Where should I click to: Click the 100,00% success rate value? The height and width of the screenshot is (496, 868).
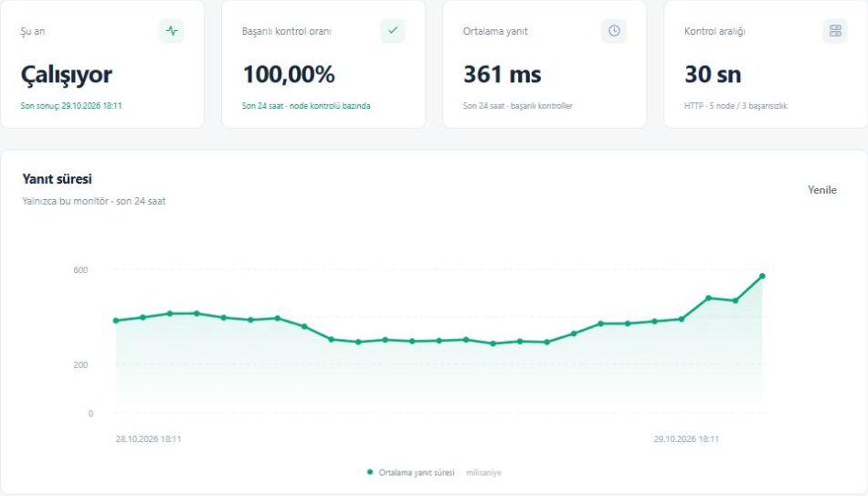click(x=289, y=75)
